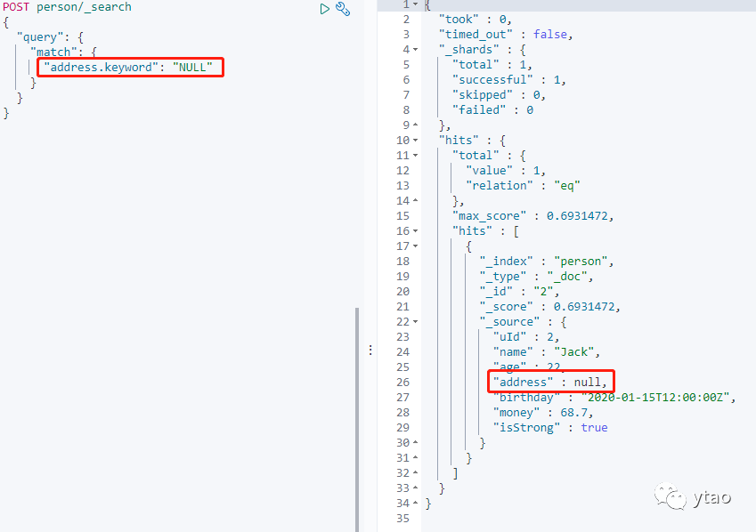This screenshot has height=532, width=756.
Task: Collapse the "_shards" block at line 4
Action: [x=416, y=50]
